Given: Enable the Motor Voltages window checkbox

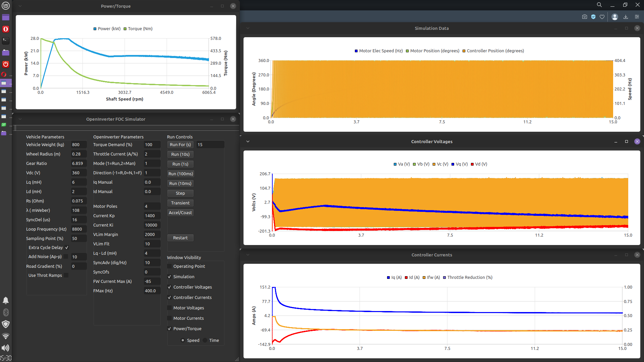Looking at the screenshot, I should tap(170, 308).
